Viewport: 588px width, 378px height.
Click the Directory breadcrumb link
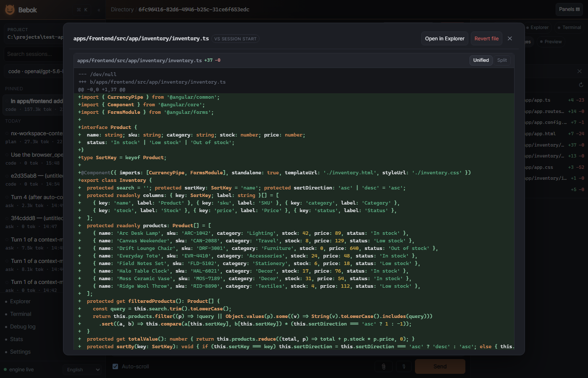click(122, 10)
